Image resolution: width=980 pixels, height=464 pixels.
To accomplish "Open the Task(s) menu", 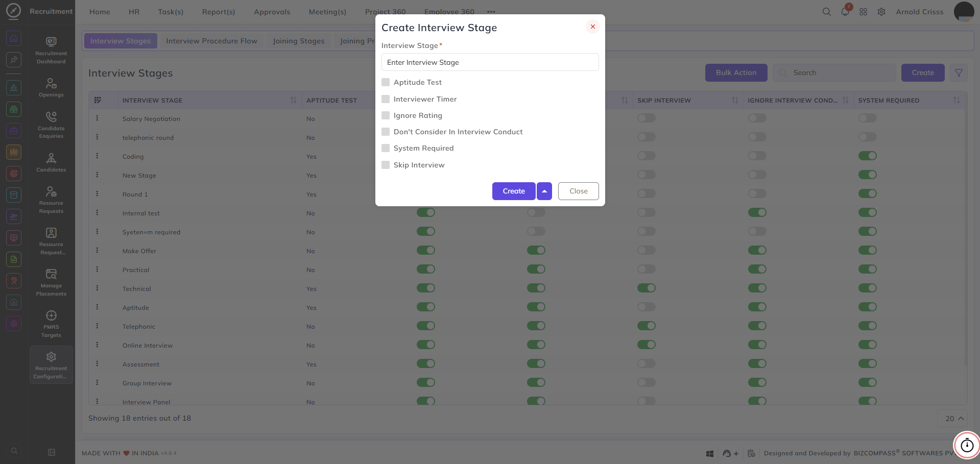I will point(171,12).
